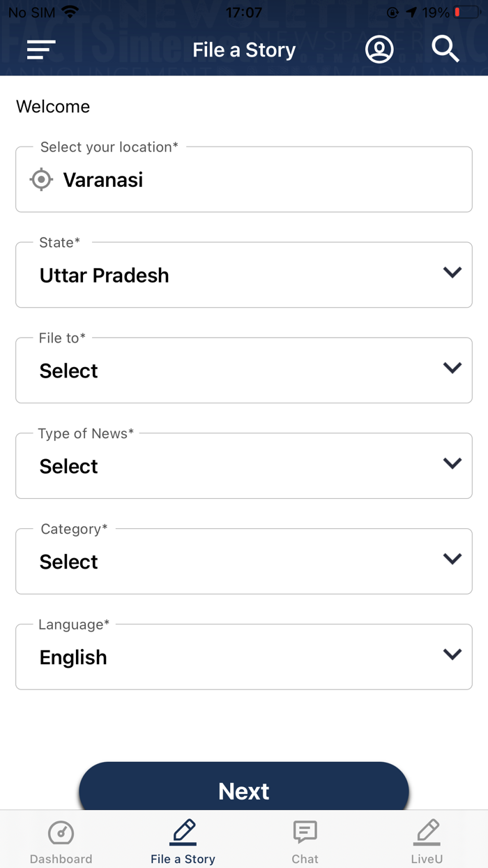Open the Dashboard gauge icon
The height and width of the screenshot is (868, 488).
point(61,832)
